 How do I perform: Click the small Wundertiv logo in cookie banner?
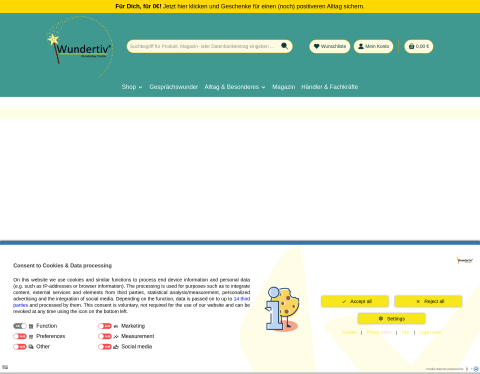pos(465,260)
